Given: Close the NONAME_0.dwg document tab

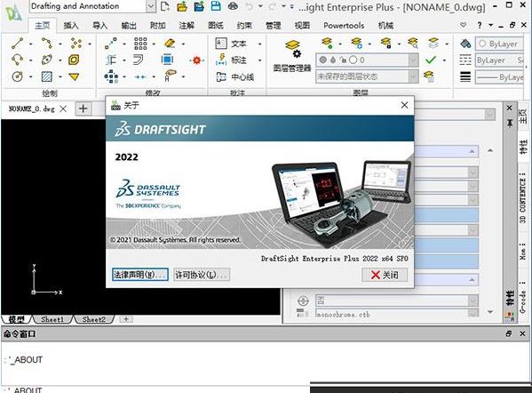Looking at the screenshot, I should 63,108.
